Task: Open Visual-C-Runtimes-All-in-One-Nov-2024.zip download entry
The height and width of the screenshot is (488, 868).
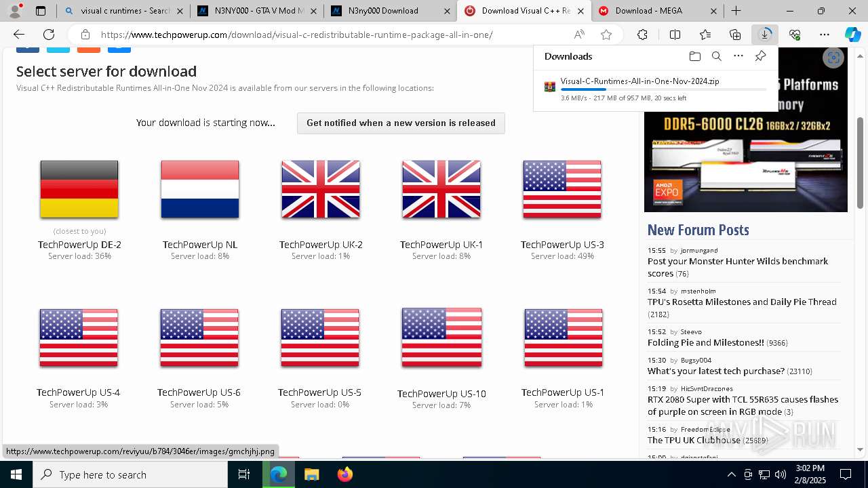Action: pyautogui.click(x=639, y=81)
